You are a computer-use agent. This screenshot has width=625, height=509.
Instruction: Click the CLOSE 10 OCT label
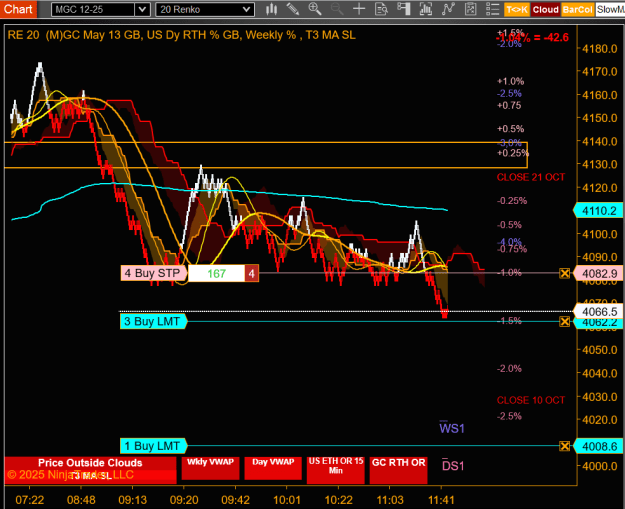coord(531,400)
